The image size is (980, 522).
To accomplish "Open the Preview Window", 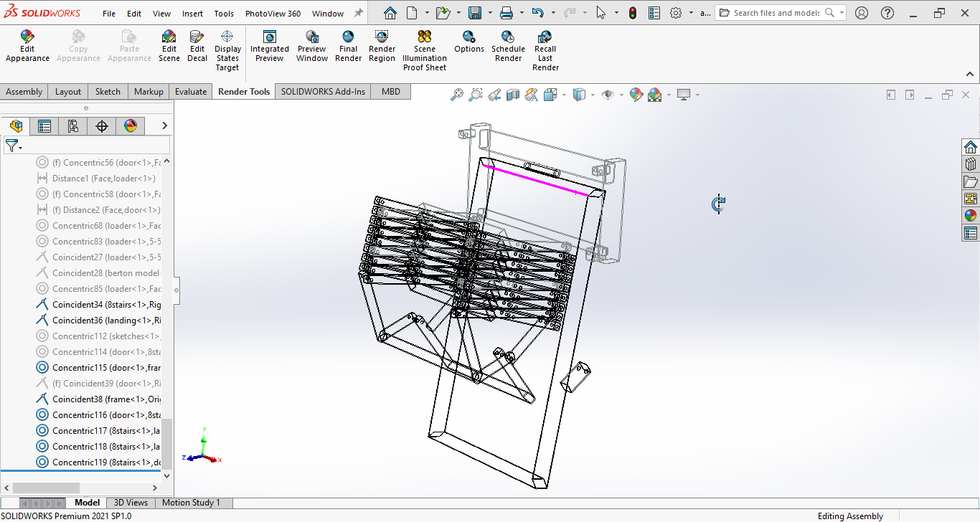I will click(312, 46).
